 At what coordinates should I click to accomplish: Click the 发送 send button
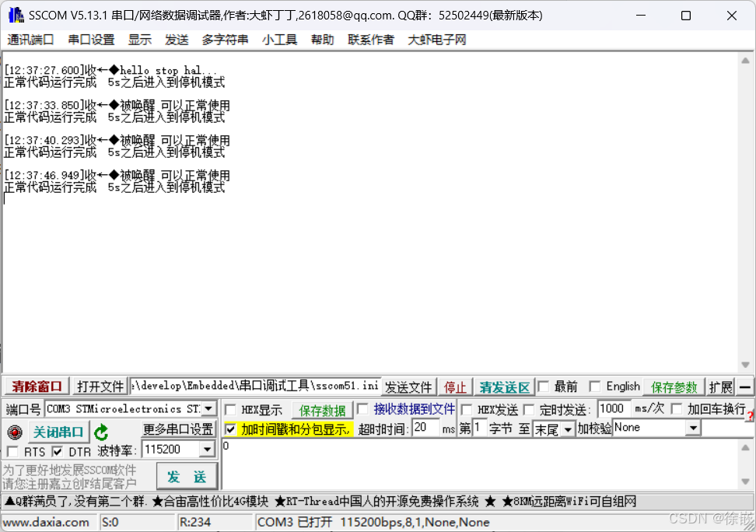pyautogui.click(x=187, y=477)
